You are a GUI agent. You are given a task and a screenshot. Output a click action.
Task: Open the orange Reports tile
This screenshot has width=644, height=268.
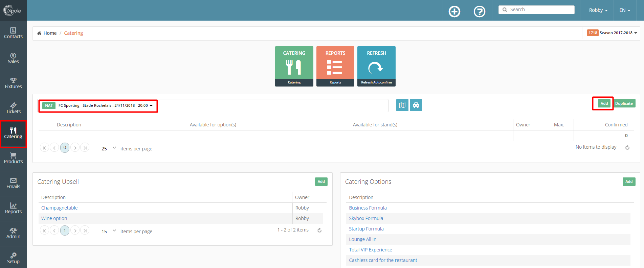click(335, 66)
